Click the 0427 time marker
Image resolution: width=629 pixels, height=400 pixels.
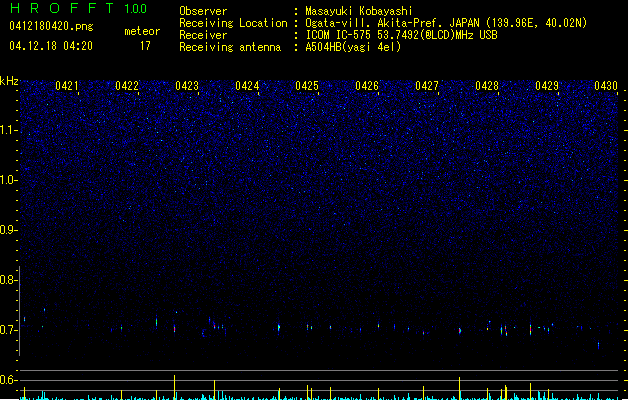coord(427,86)
